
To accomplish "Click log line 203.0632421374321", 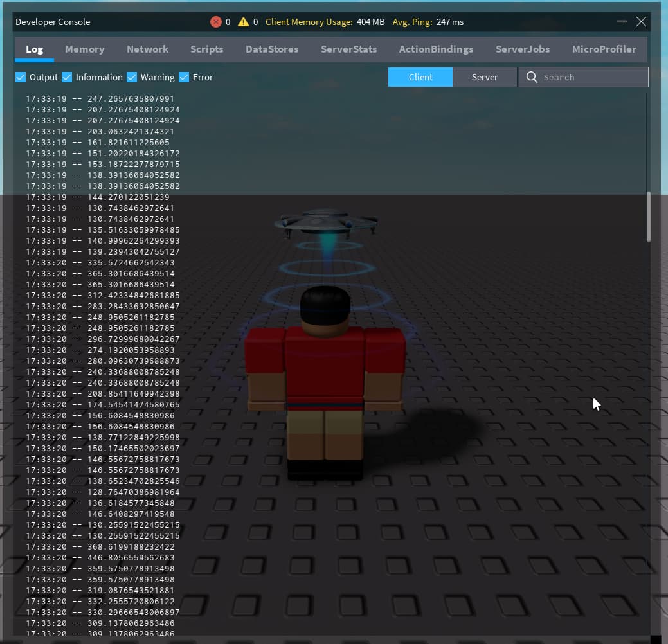I will (100, 132).
